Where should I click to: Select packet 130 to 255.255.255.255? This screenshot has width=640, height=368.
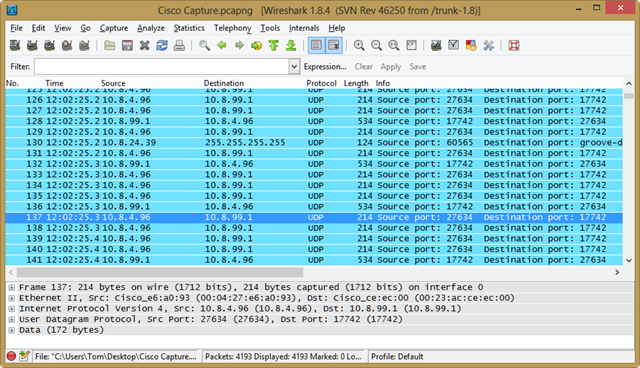[314, 142]
